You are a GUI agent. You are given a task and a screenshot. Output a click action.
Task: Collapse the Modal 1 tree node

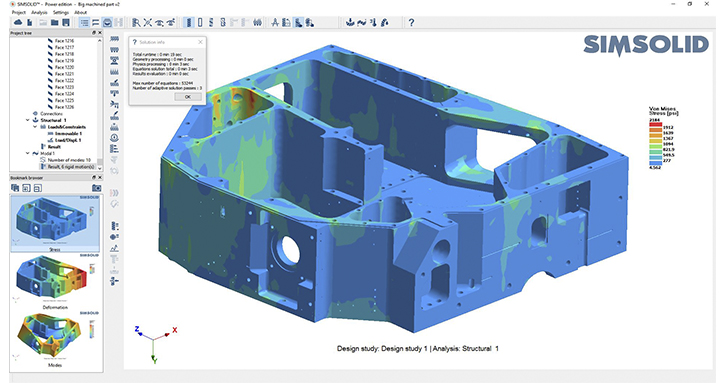(28, 153)
